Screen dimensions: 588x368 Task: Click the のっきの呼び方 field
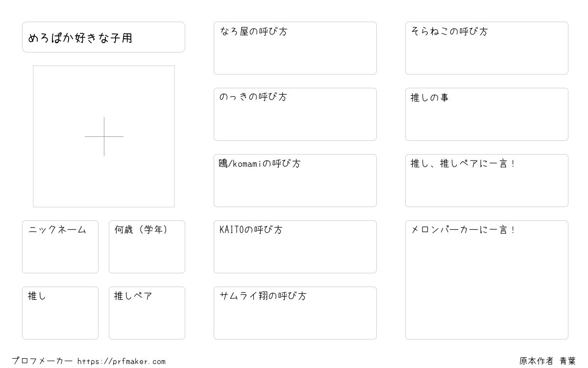295,114
